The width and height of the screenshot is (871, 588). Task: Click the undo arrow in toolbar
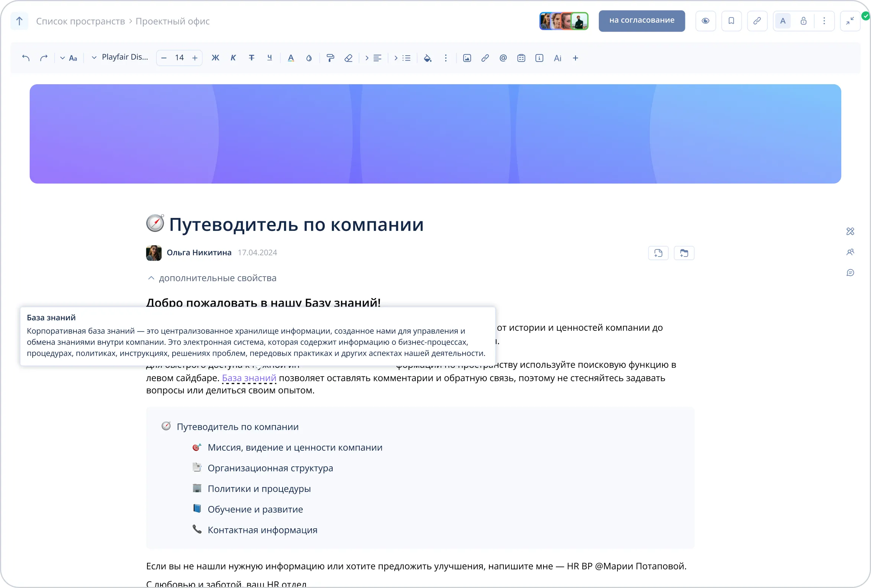(26, 58)
